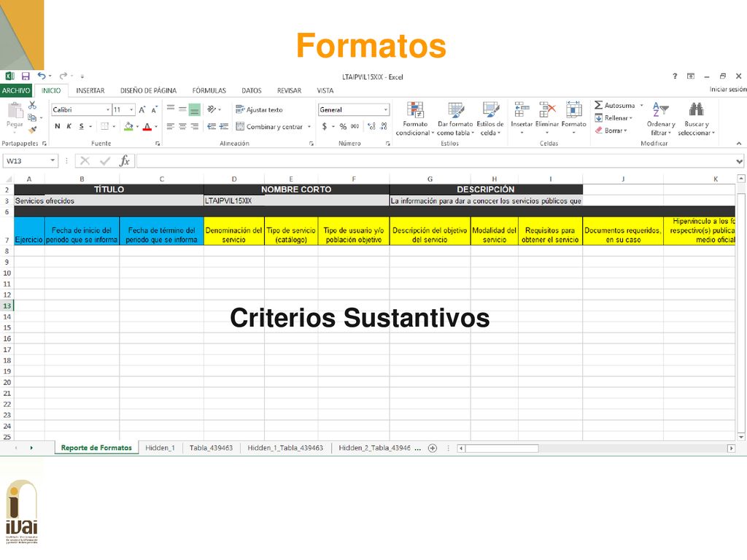Viewport: 747px width, 560px height.
Task: Open Formato condicional menu
Action: tap(415, 119)
